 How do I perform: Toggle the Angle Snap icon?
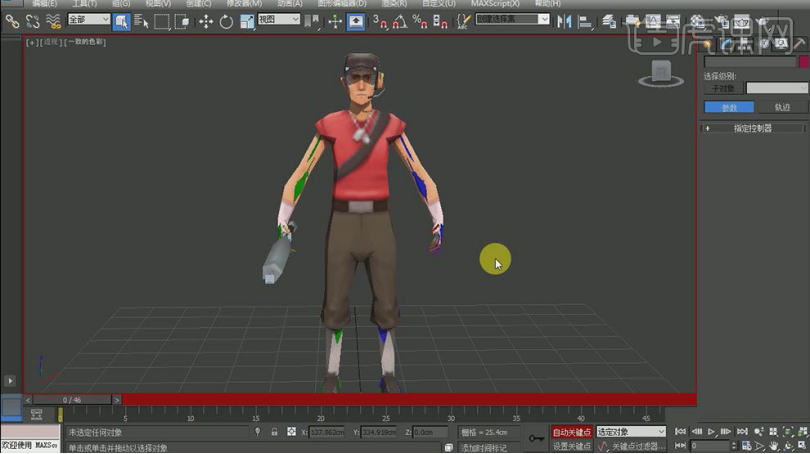pos(399,21)
